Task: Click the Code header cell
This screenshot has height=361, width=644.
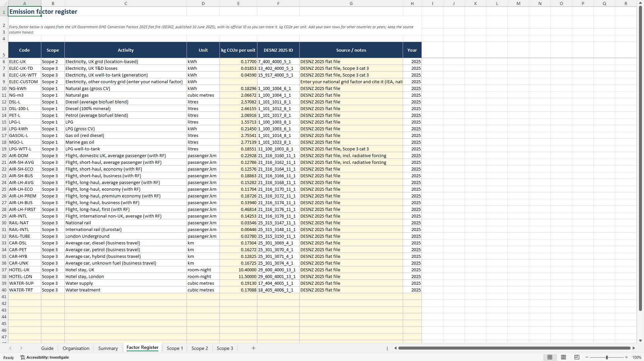Action: [x=24, y=50]
